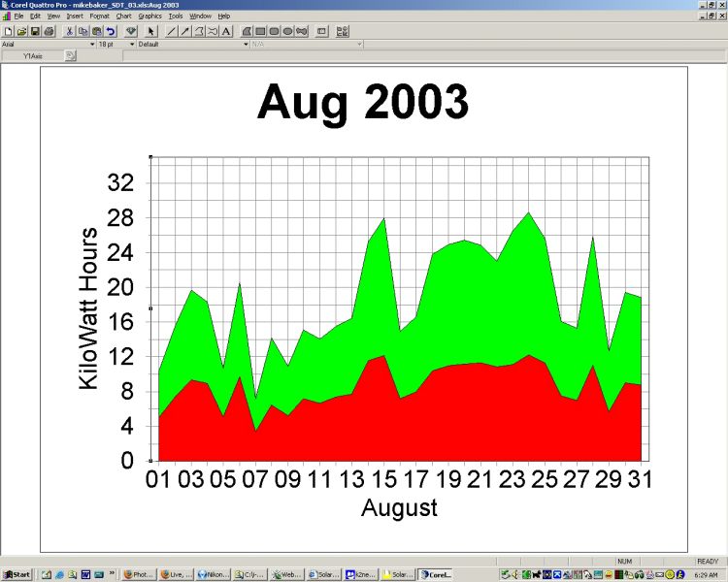
Task: Select the line drawing tool
Action: click(172, 31)
